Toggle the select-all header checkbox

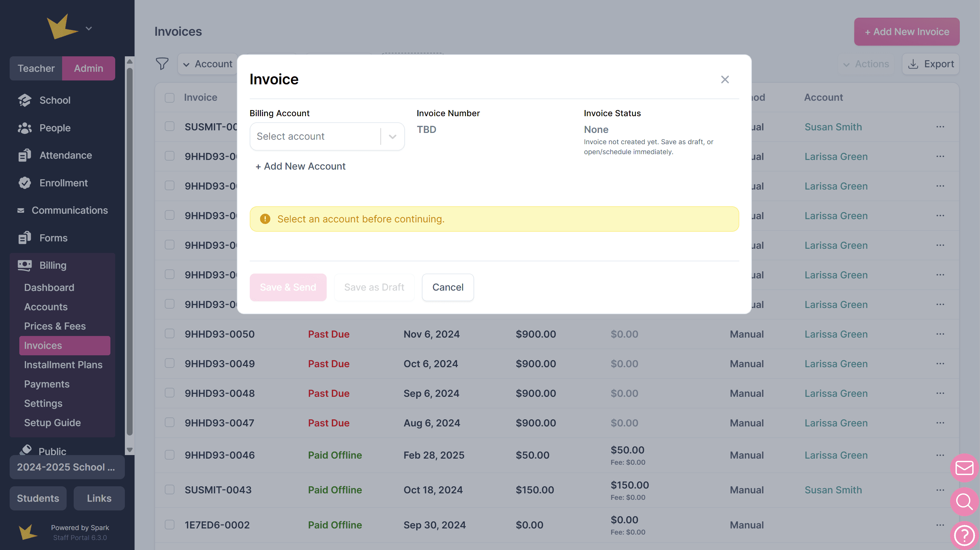[169, 98]
